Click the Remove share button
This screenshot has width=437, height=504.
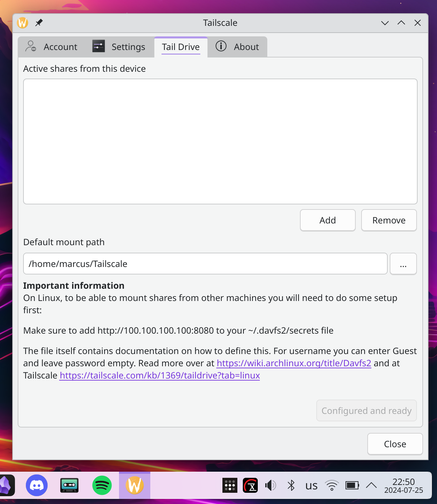(x=389, y=220)
